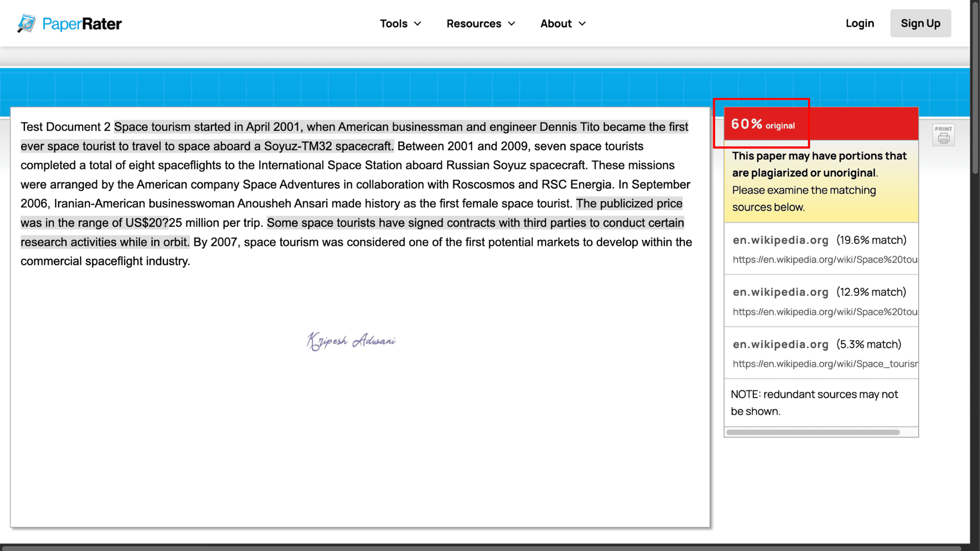Open the Tools menu
This screenshot has width=980, height=551.
coord(394,24)
